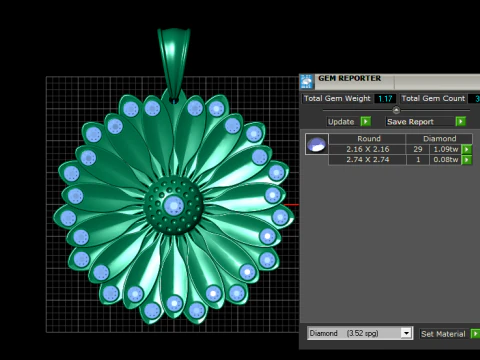Screen dimensions: 480x360
Task: Select the round gem thumbnail
Action: coord(317,144)
